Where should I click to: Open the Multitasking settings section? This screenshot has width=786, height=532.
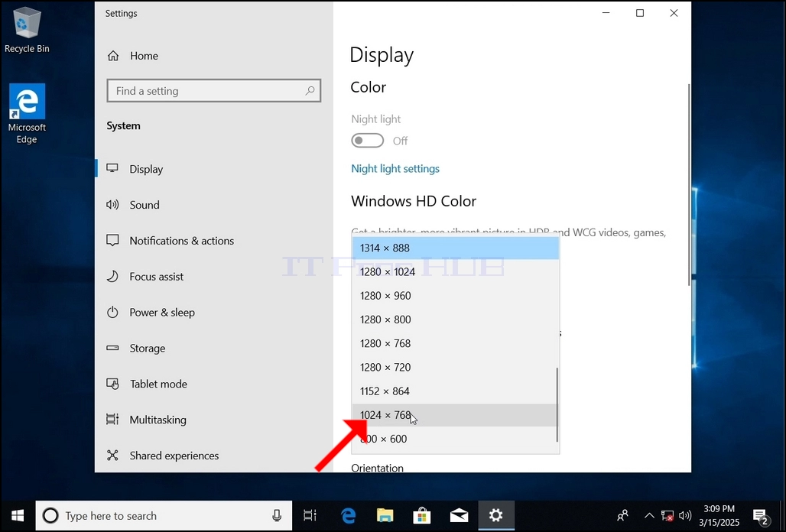point(158,420)
